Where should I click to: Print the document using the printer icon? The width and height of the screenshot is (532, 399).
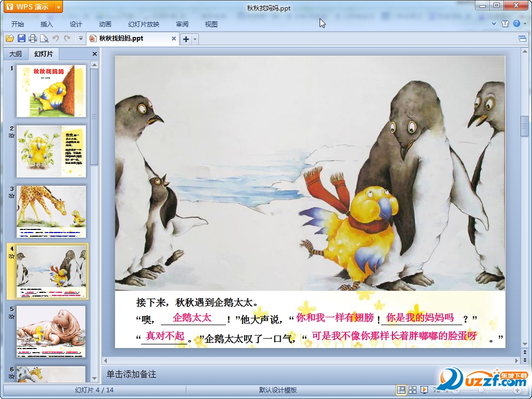coord(33,38)
